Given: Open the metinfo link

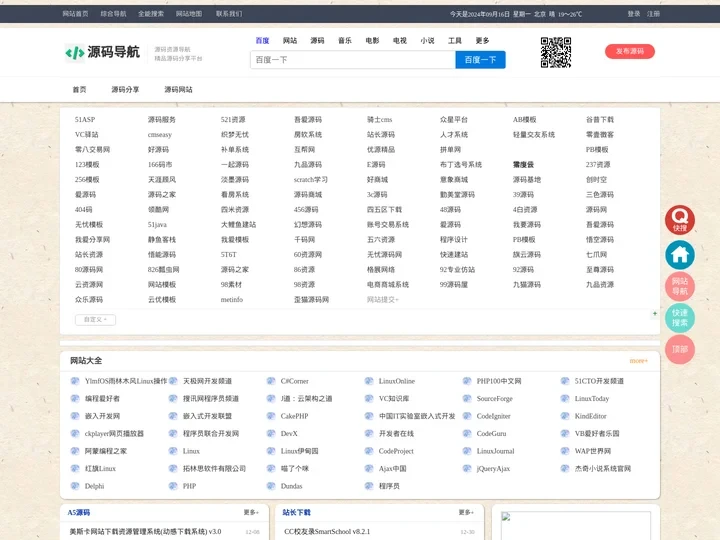Looking at the screenshot, I should point(231,299).
